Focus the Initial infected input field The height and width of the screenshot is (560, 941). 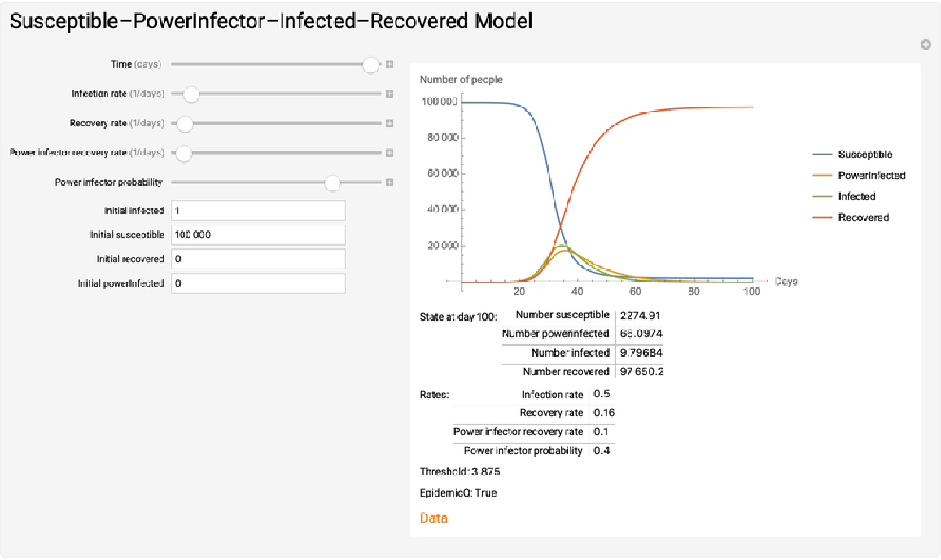pyautogui.click(x=258, y=211)
